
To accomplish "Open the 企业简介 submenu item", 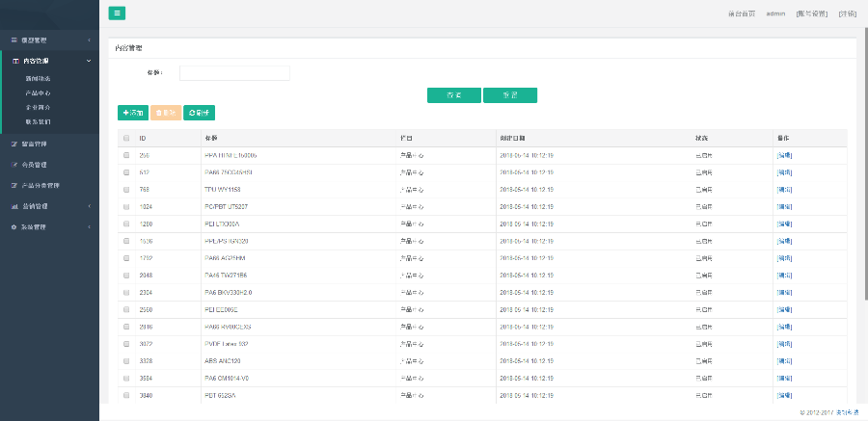I will [x=39, y=108].
